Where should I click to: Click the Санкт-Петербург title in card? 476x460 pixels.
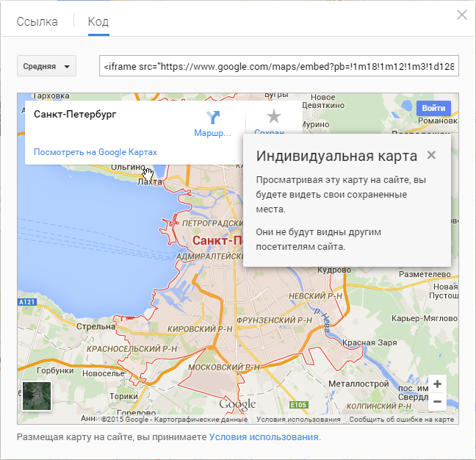pyautogui.click(x=75, y=115)
